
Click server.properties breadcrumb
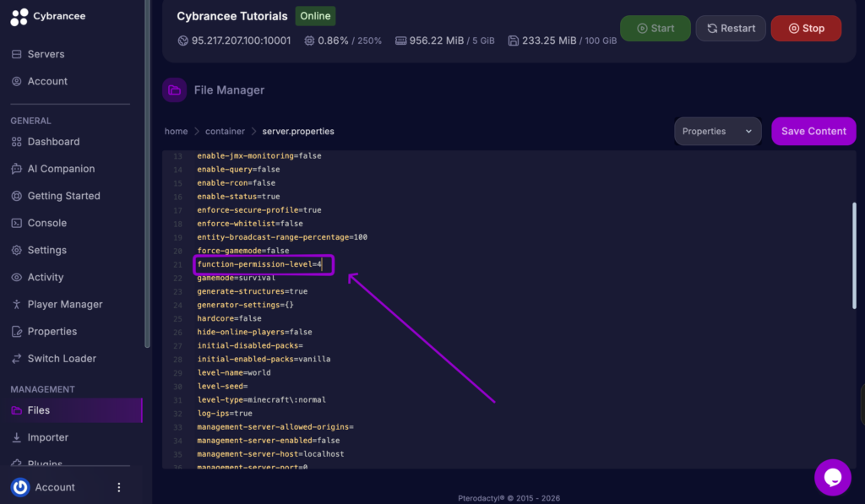pyautogui.click(x=298, y=131)
